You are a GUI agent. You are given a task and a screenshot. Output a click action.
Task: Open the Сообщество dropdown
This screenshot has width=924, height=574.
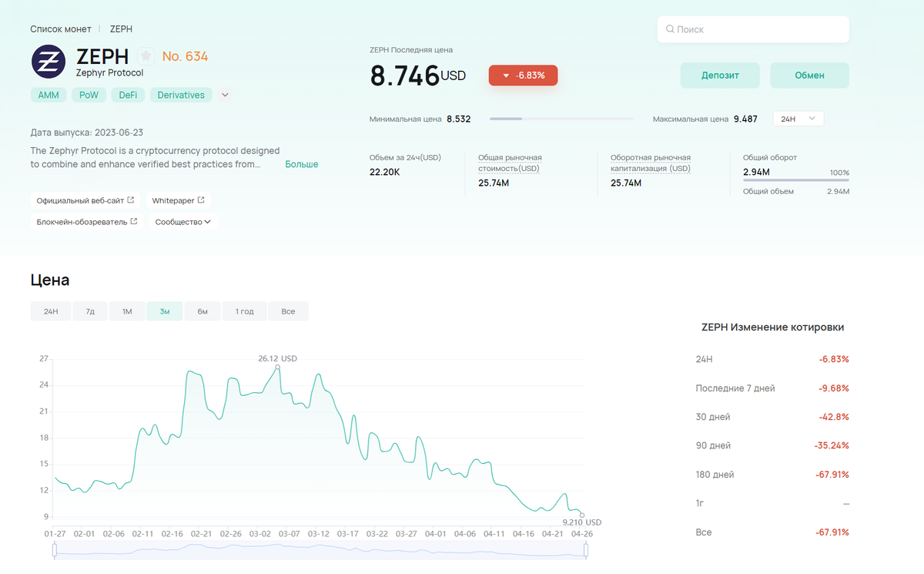point(183,222)
